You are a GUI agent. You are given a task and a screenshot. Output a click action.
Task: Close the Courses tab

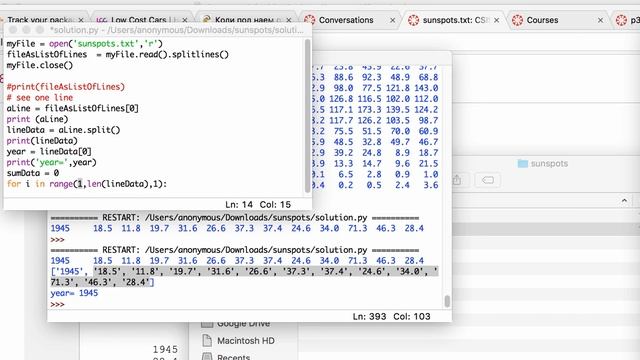point(600,20)
